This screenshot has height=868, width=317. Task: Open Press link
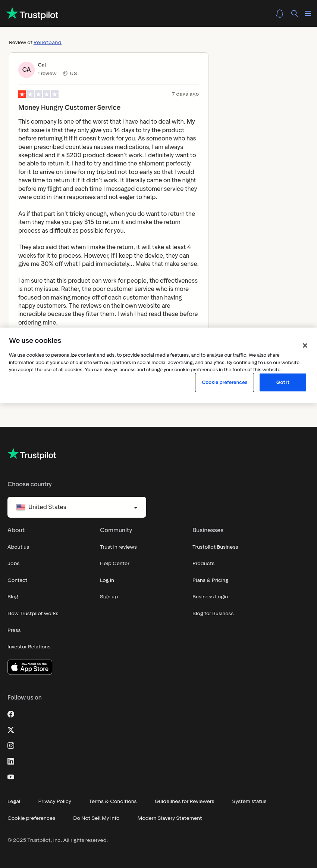coord(14,630)
